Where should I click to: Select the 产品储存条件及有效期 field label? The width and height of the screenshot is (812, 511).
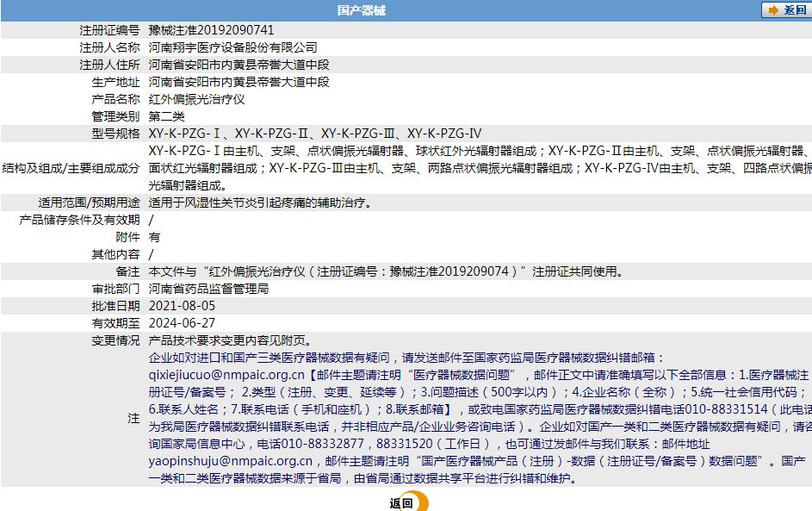coord(80,220)
